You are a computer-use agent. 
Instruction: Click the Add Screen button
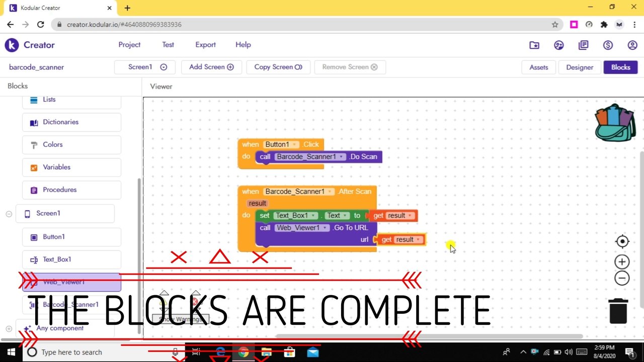(x=211, y=67)
